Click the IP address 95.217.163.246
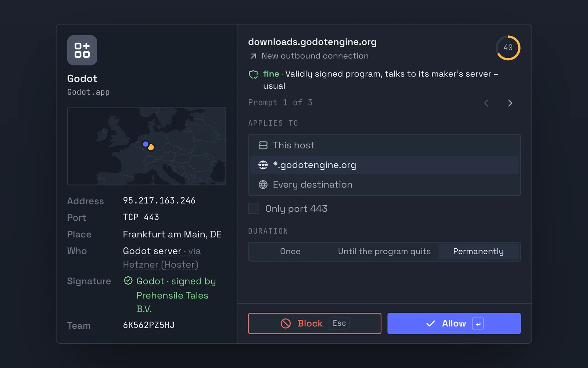 pos(159,201)
